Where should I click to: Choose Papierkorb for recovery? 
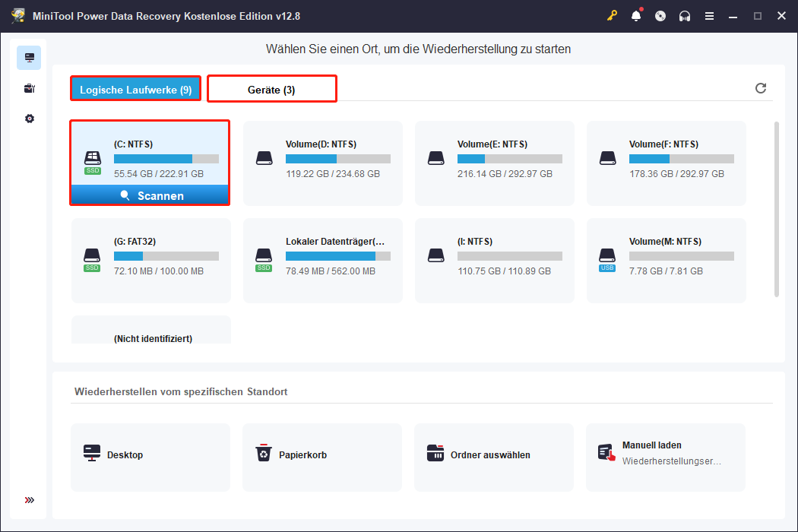(x=321, y=457)
